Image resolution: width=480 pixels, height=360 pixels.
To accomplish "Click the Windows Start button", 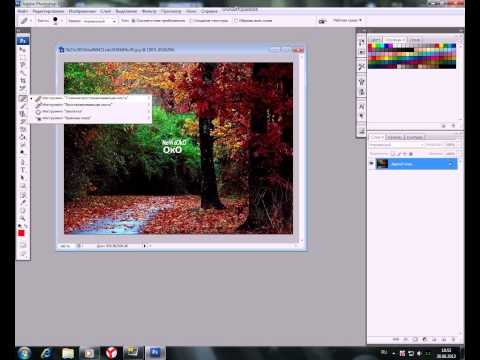I will pyautogui.click(x=25, y=353).
